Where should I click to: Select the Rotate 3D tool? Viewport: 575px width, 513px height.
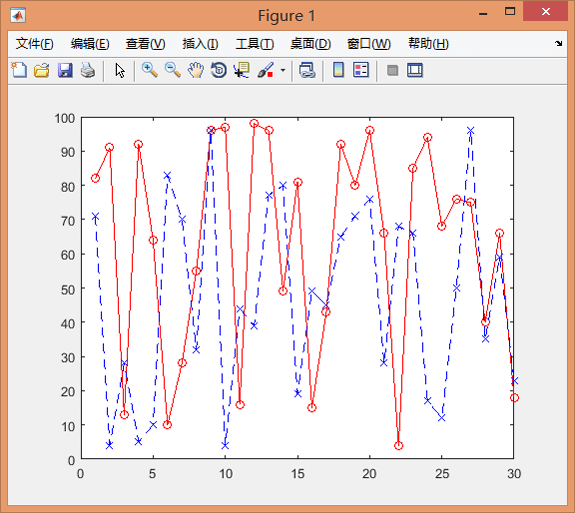click(x=219, y=70)
